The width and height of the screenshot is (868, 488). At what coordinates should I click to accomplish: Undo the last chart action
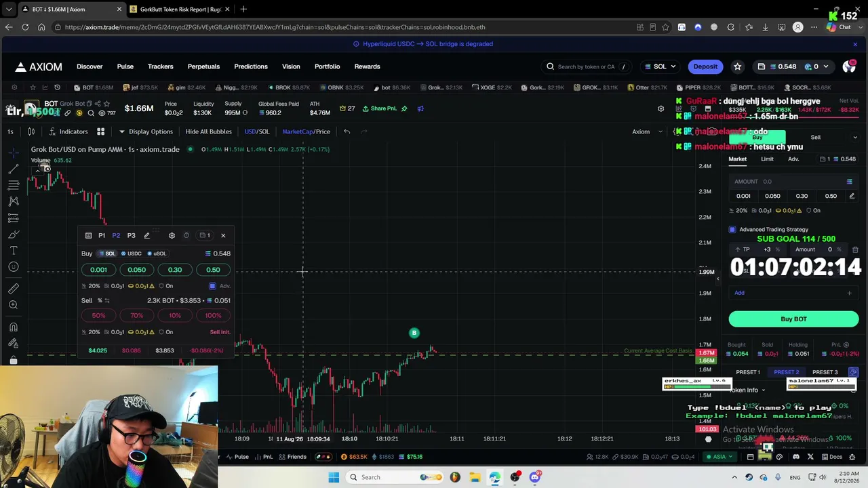347,131
